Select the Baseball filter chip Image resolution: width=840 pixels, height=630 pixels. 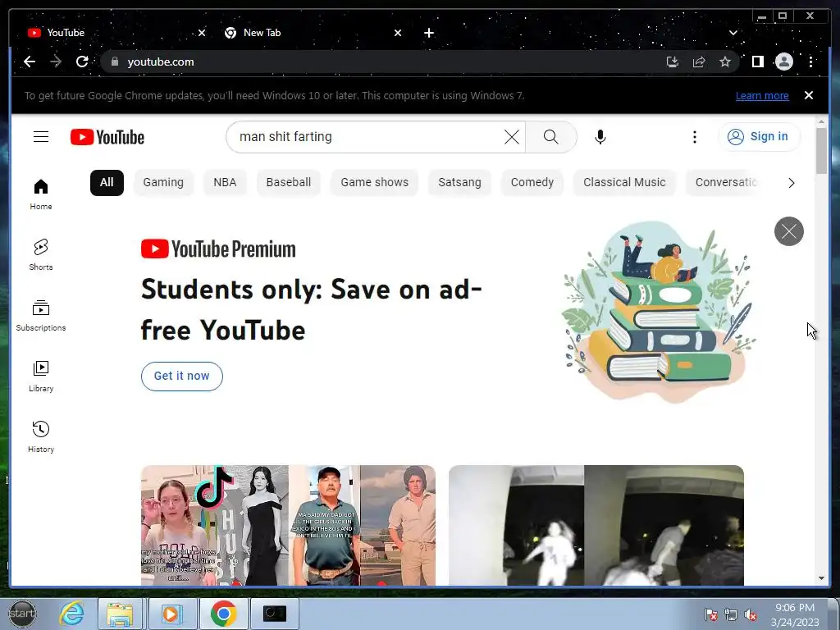288,183
